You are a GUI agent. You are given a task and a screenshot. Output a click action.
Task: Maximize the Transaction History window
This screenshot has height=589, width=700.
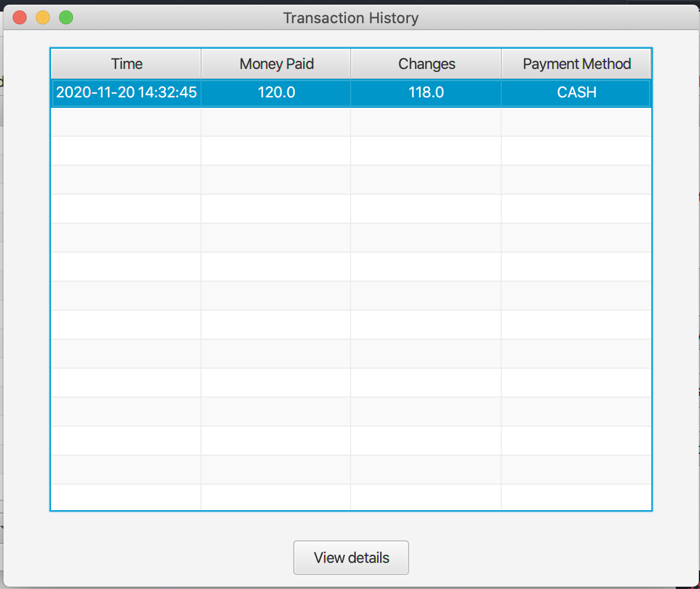(66, 17)
